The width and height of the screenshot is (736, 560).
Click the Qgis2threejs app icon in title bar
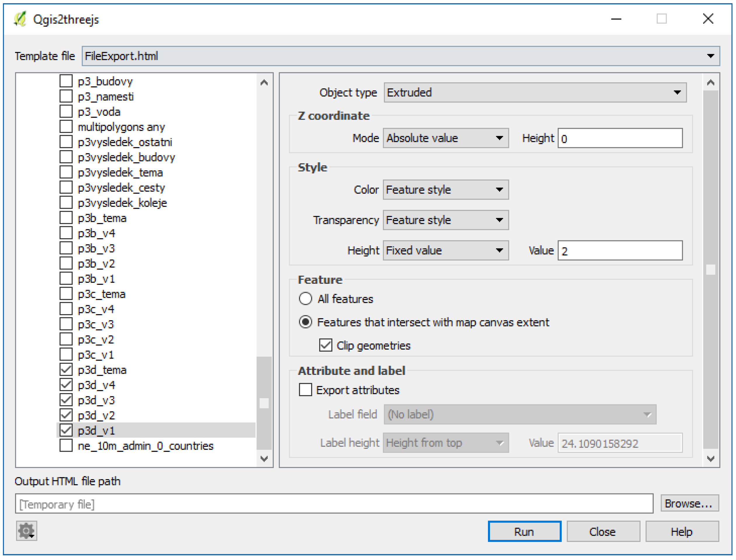20,19
